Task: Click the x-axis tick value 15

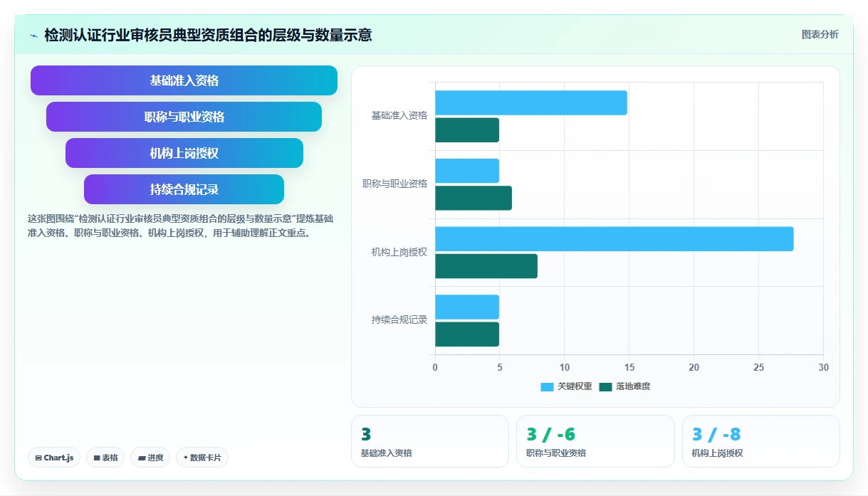Action: click(629, 367)
